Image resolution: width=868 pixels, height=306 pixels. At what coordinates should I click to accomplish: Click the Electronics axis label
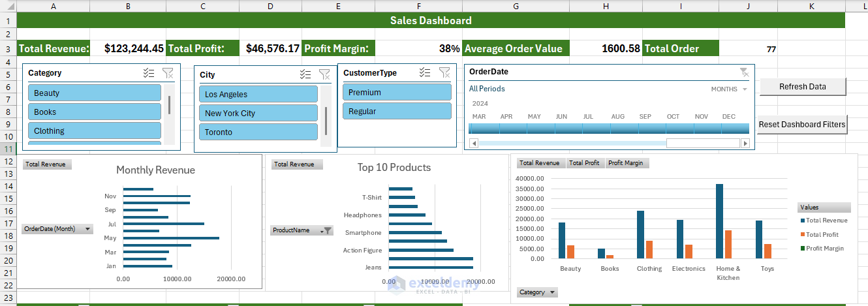(689, 269)
